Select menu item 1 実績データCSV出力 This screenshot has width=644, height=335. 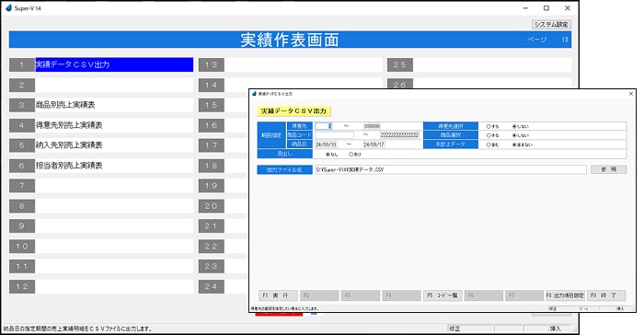tap(114, 64)
